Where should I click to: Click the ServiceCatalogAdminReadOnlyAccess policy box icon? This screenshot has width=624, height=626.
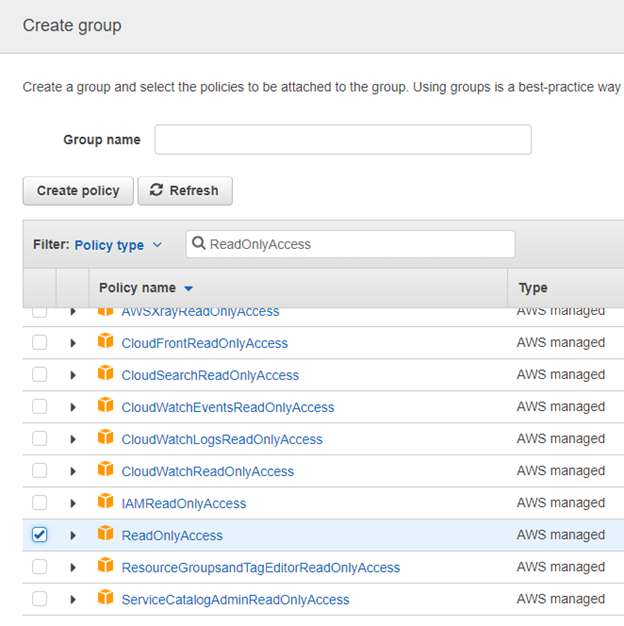[105, 598]
